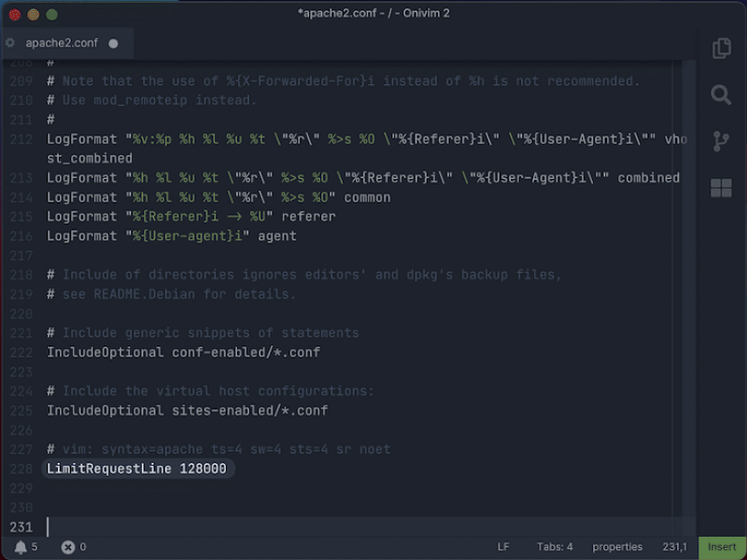
Task: Open the File Explorer sidebar icon
Action: coord(721,49)
